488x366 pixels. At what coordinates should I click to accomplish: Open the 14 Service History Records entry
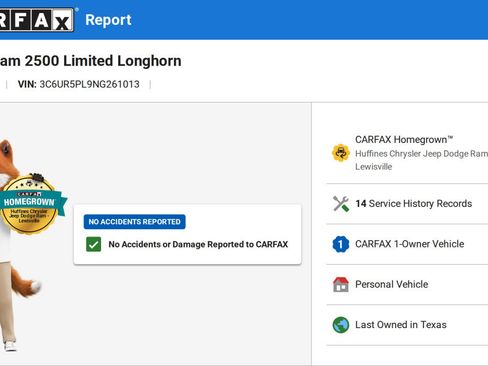pos(414,204)
